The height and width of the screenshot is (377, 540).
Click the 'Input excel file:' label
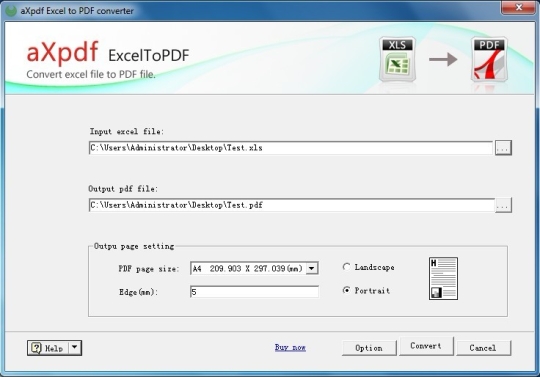(126, 132)
